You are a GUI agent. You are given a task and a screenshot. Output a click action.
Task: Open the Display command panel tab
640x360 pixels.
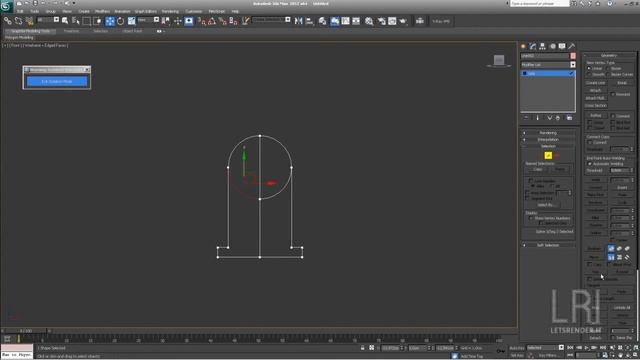pos(562,46)
